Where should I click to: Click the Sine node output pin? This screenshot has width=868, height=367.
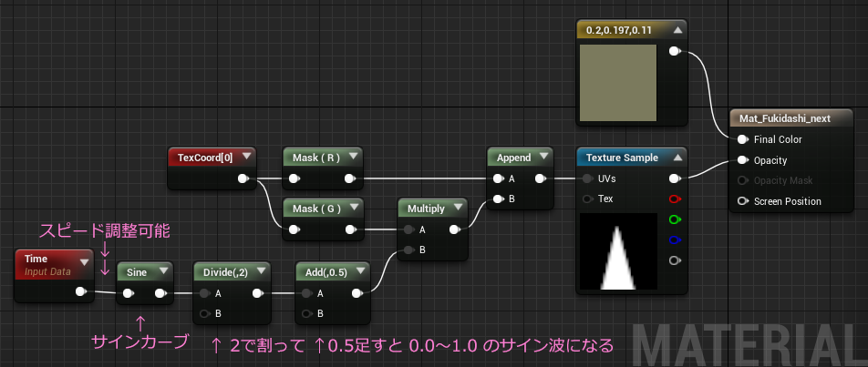tap(160, 293)
